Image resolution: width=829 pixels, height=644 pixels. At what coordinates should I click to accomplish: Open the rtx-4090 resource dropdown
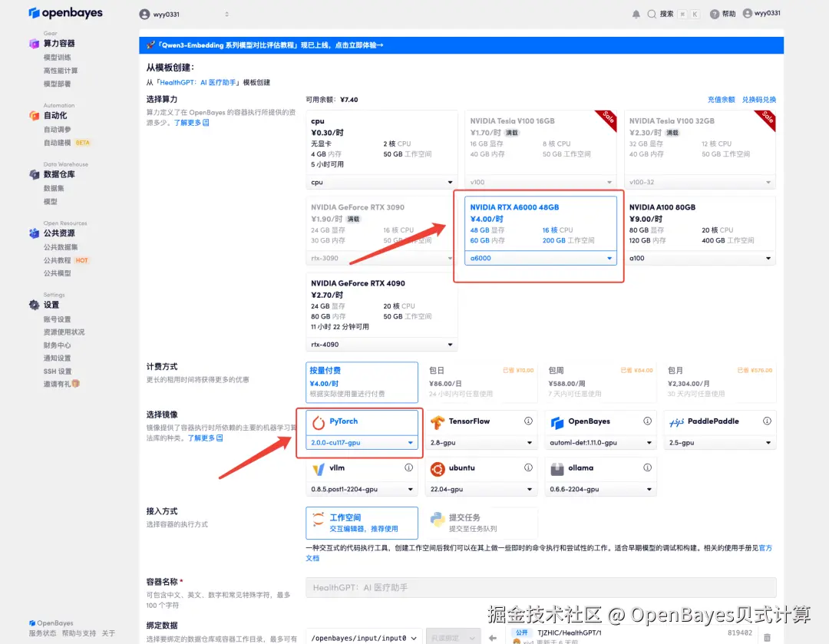381,345
